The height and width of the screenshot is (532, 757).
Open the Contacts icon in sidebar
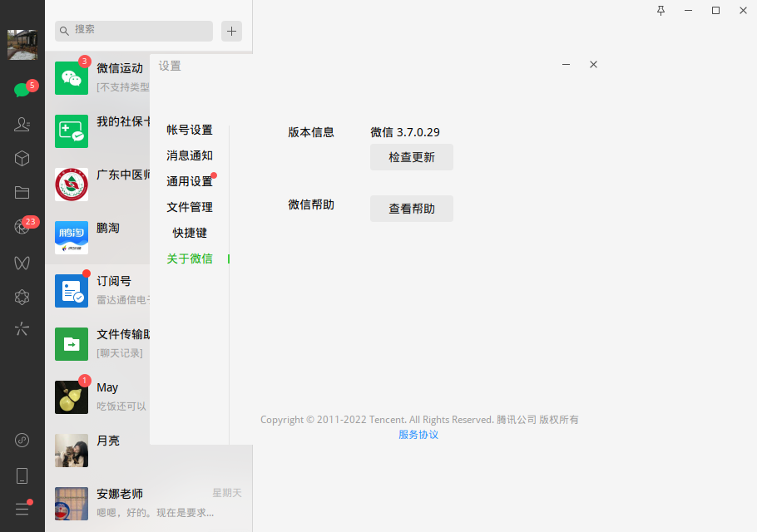[22, 125]
